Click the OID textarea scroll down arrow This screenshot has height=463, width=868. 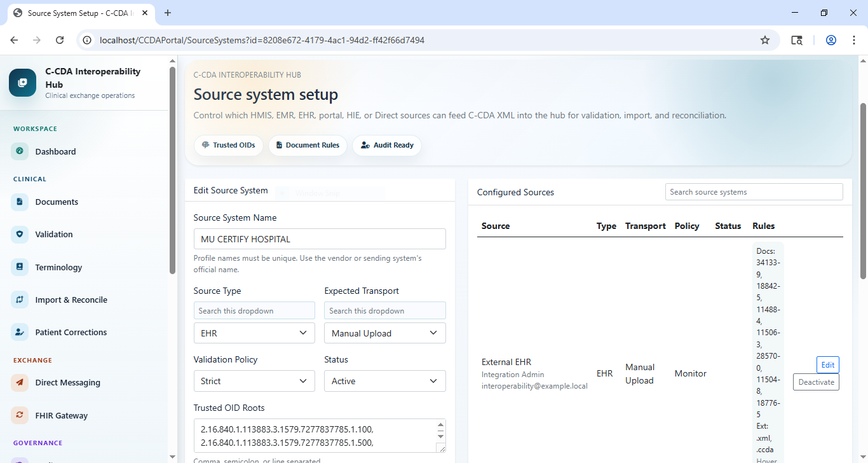(x=442, y=436)
